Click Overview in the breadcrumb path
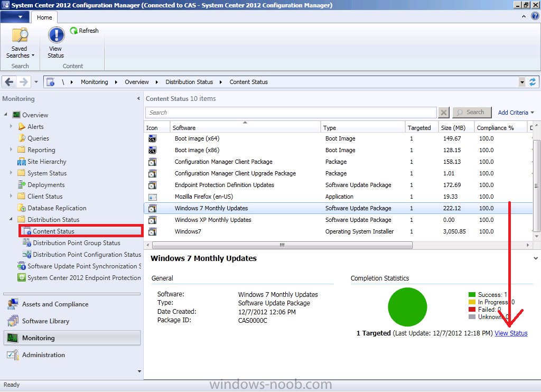Image resolution: width=541 pixels, height=392 pixels. click(137, 82)
